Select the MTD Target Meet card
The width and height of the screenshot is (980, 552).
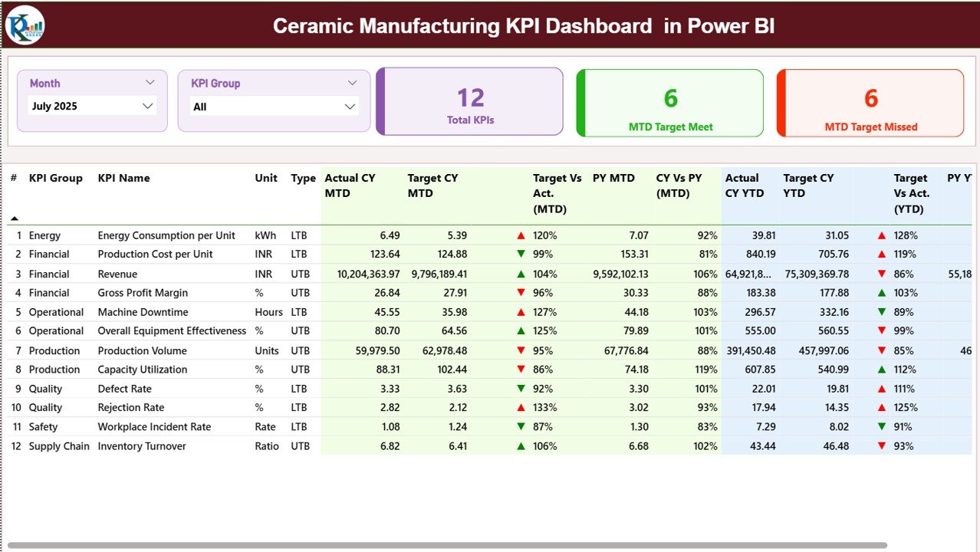tap(669, 103)
